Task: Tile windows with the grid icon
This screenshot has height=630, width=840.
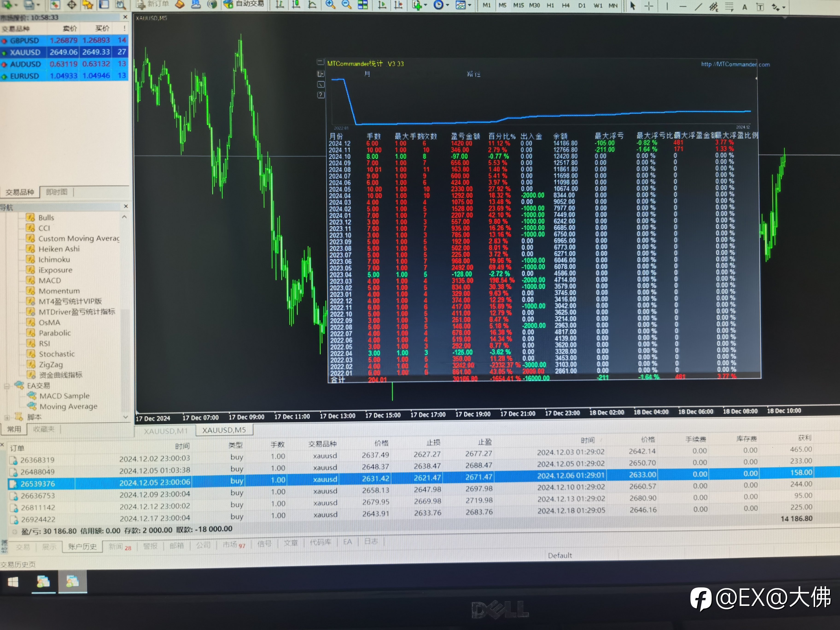Action: 363,5
